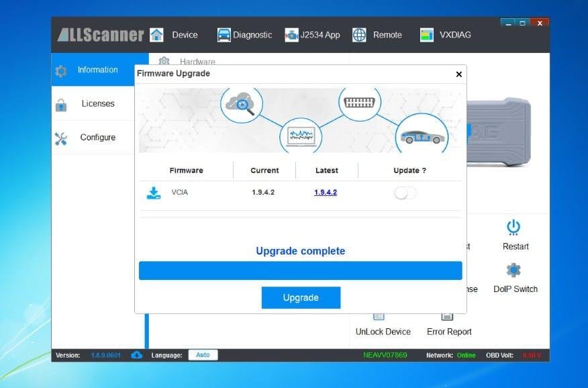Image resolution: width=588 pixels, height=388 pixels.
Task: Click the blue Upgrade button
Action: 301,297
